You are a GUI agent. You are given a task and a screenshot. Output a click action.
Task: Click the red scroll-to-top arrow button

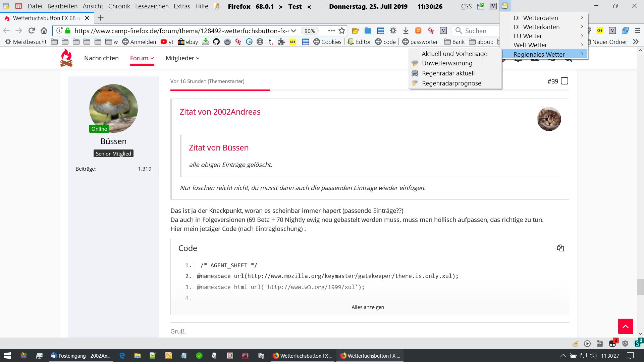(x=626, y=326)
